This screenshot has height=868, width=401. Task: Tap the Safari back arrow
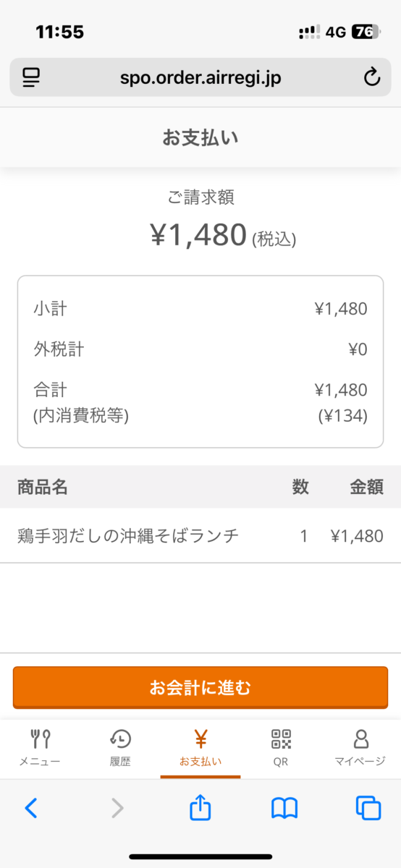tap(31, 807)
